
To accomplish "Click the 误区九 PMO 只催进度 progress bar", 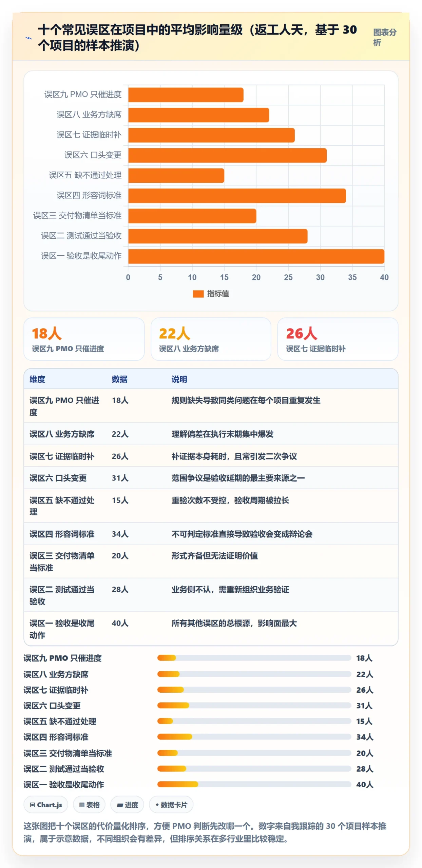I will click(254, 658).
